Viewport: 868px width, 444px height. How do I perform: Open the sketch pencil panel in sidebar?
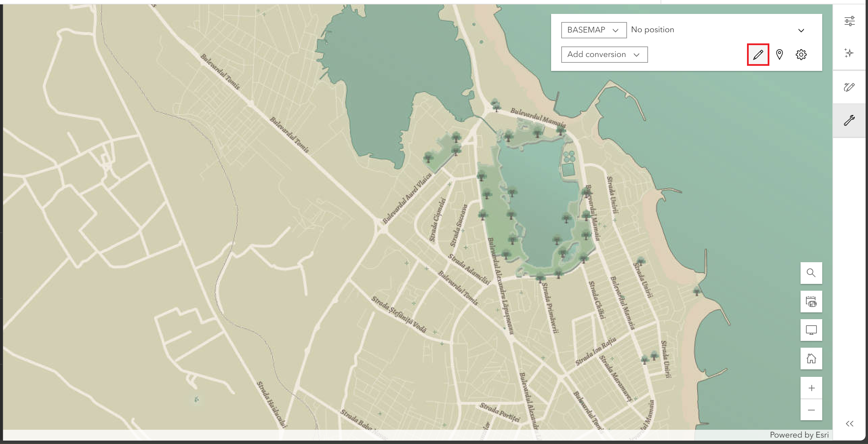point(849,87)
